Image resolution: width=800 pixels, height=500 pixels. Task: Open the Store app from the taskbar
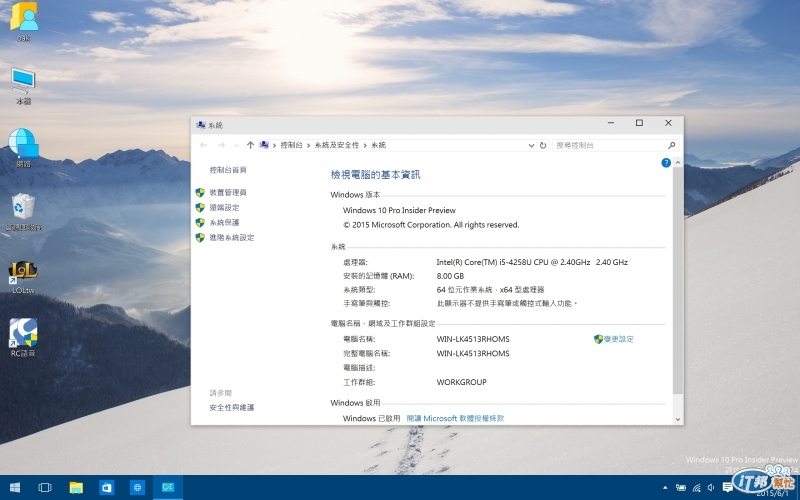click(106, 488)
